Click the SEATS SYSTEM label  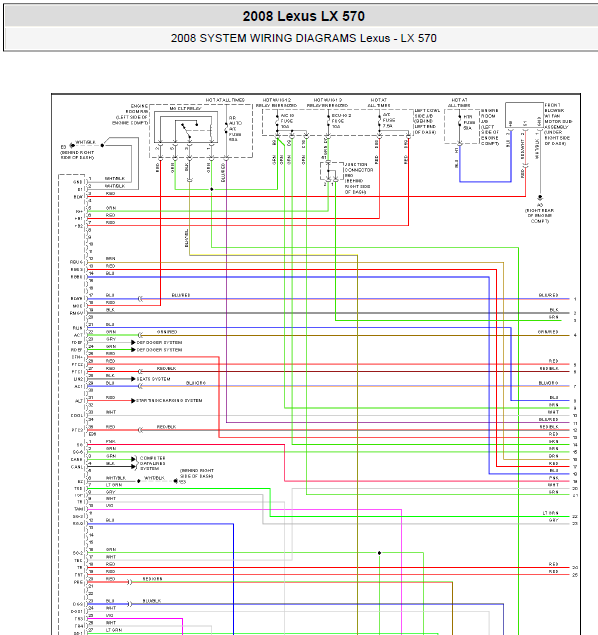[153, 379]
